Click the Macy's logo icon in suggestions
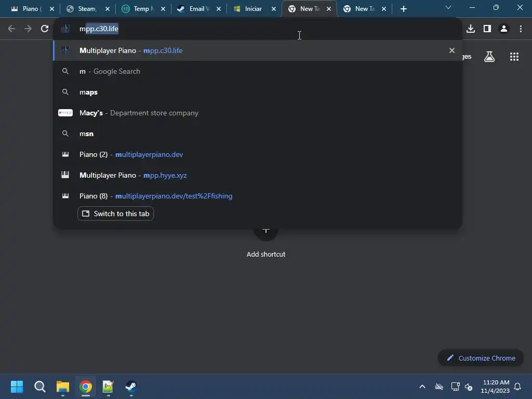This screenshot has width=532, height=399. point(65,113)
